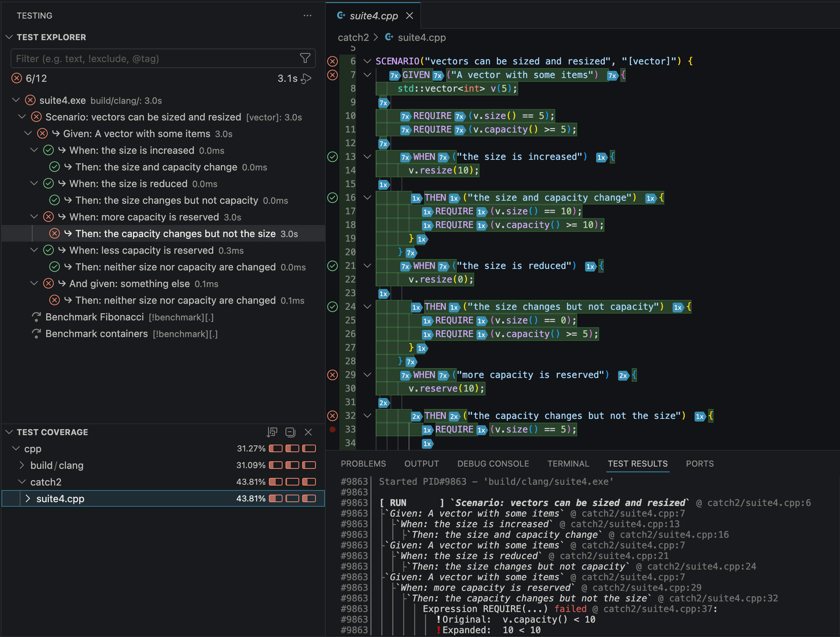Open the Testing panel more actions menu
Image resolution: width=840 pixels, height=637 pixels.
coord(307,16)
